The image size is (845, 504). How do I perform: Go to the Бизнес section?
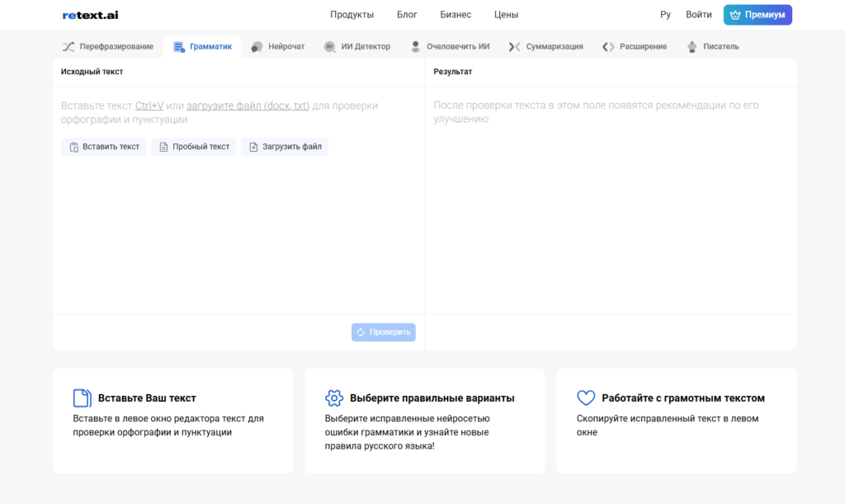click(x=456, y=15)
